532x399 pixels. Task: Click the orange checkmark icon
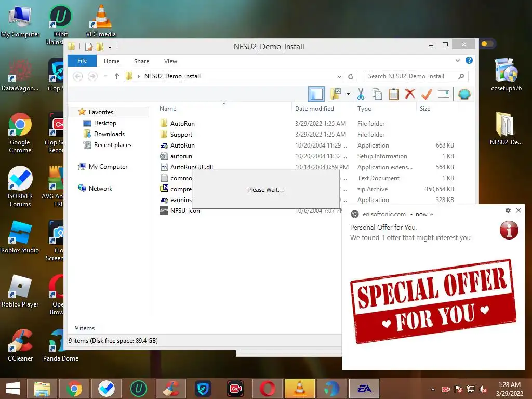tap(427, 94)
